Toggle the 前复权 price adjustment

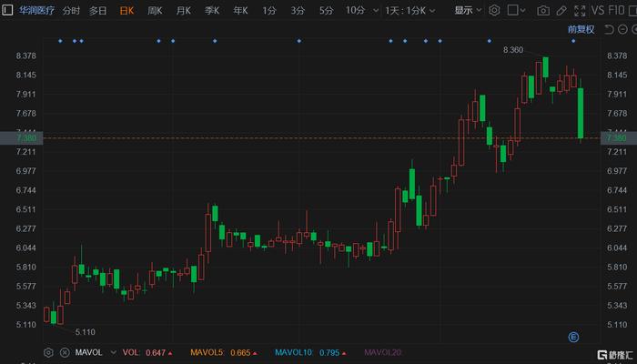[x=580, y=29]
